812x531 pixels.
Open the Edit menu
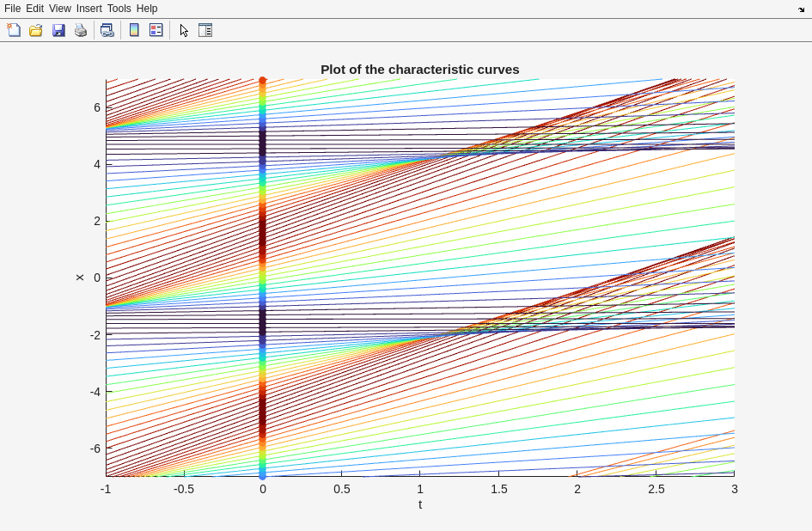[x=34, y=9]
